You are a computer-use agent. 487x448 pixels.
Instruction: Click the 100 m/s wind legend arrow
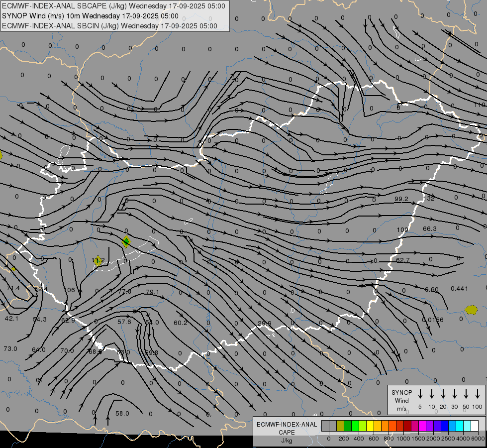[478, 394]
